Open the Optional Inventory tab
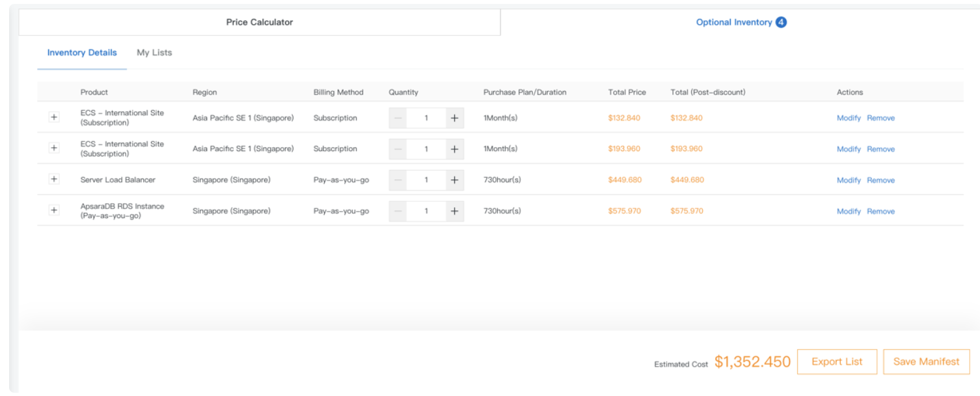 [x=734, y=21]
